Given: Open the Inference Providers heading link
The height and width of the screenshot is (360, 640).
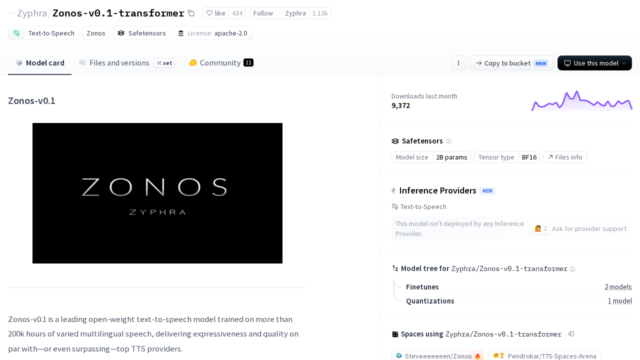Looking at the screenshot, I should click(x=438, y=191).
